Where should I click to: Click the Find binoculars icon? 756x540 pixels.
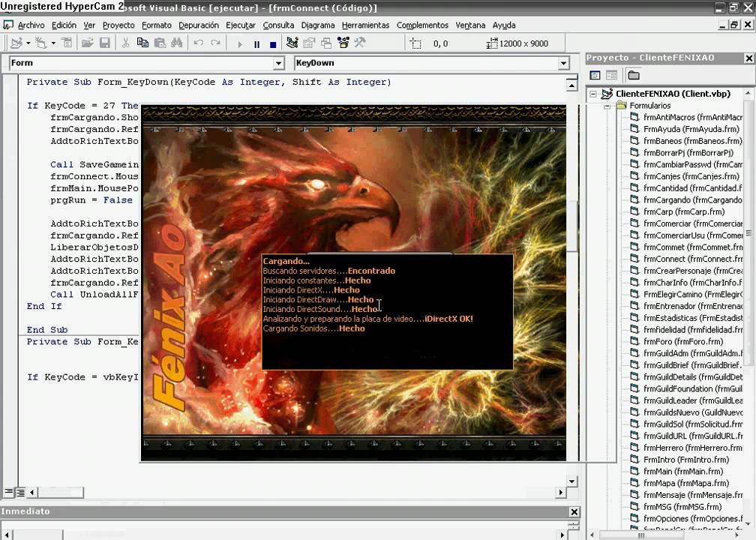click(176, 43)
